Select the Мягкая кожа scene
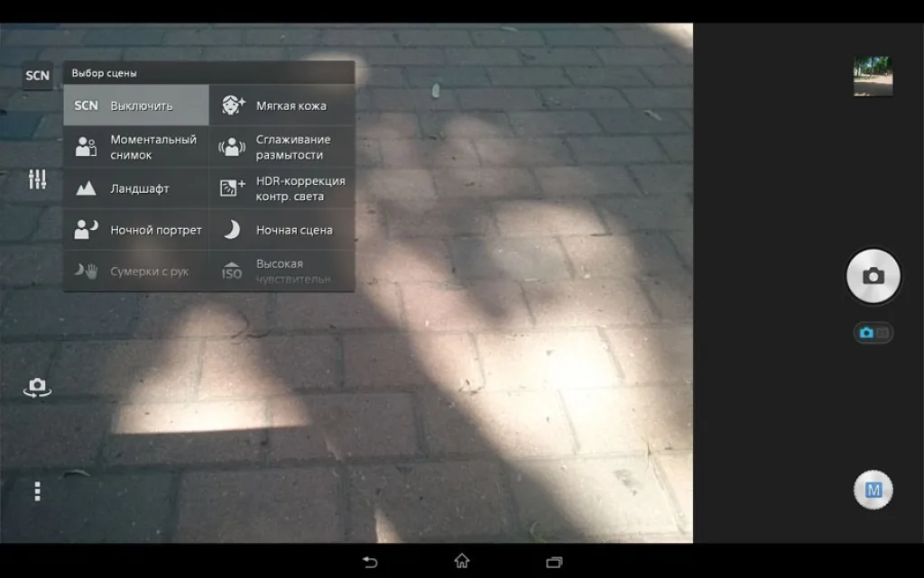924x578 pixels. point(282,106)
